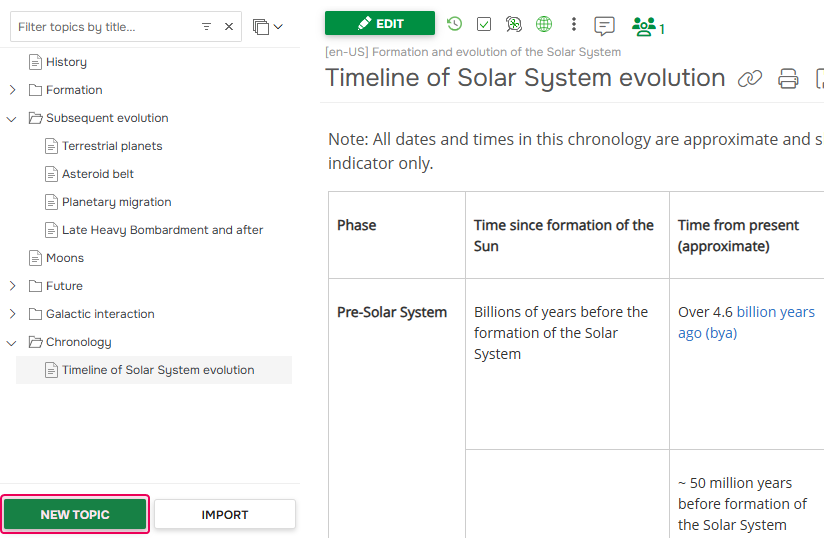This screenshot has height=538, width=824.
Task: Click the Pre-Solar System table cell
Action: point(397,408)
